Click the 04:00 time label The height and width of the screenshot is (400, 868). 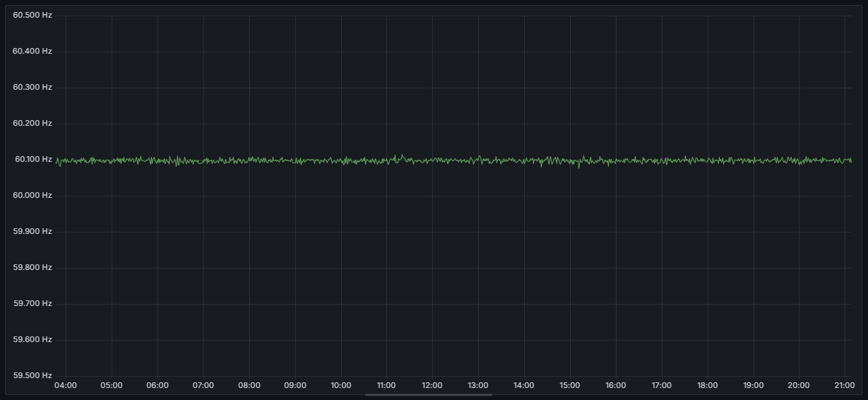[x=66, y=385]
